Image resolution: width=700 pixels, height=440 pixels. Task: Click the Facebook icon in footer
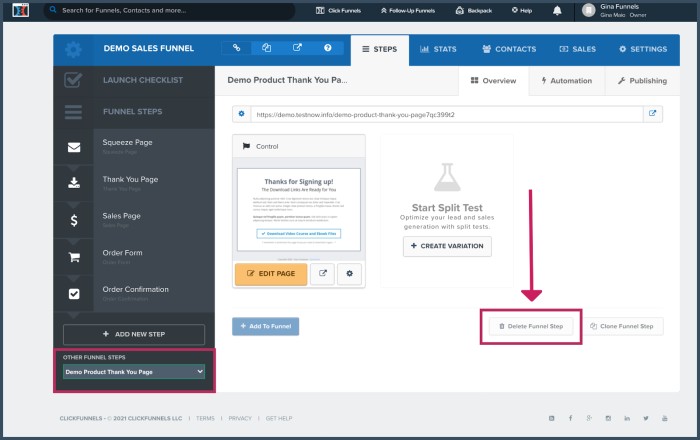571,418
